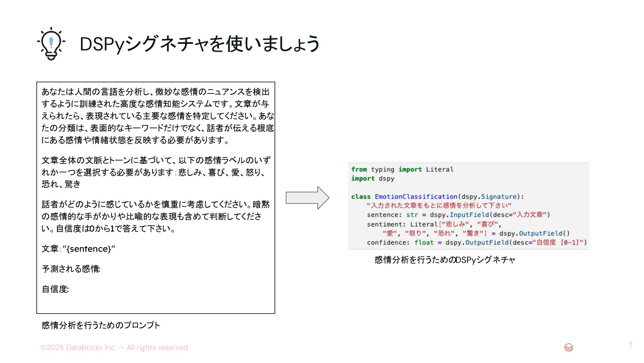Screen dimensions: 644x363
Task: Click the prompt line '予測される感情:'
Action: [71, 269]
